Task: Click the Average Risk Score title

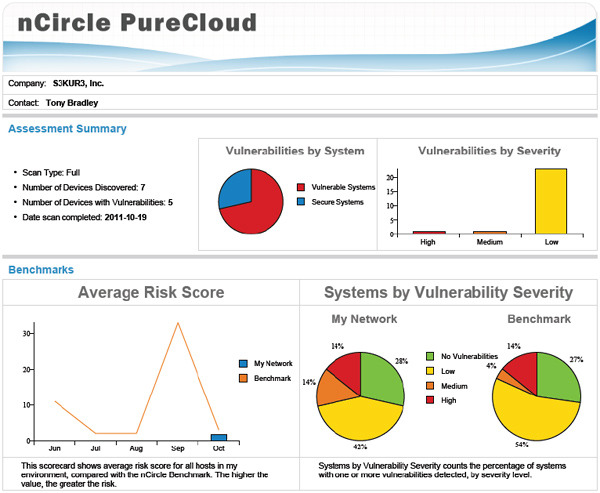Action: (151, 292)
